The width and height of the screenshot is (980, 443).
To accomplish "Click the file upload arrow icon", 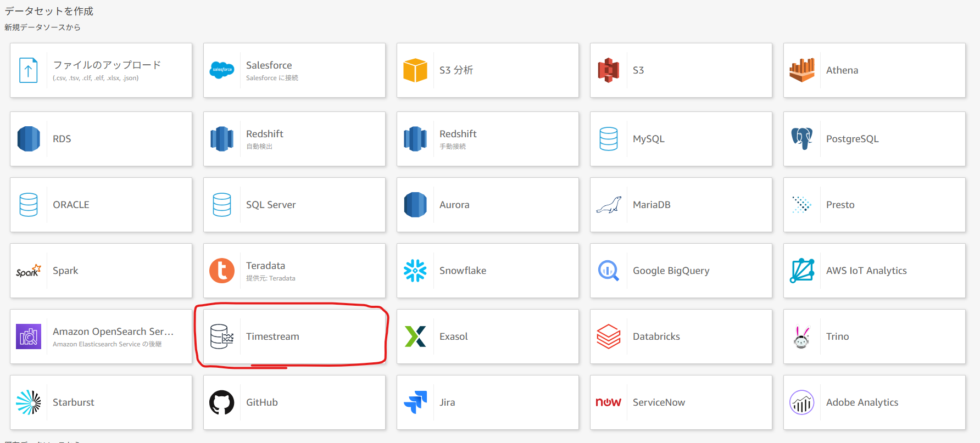I will pyautogui.click(x=29, y=70).
